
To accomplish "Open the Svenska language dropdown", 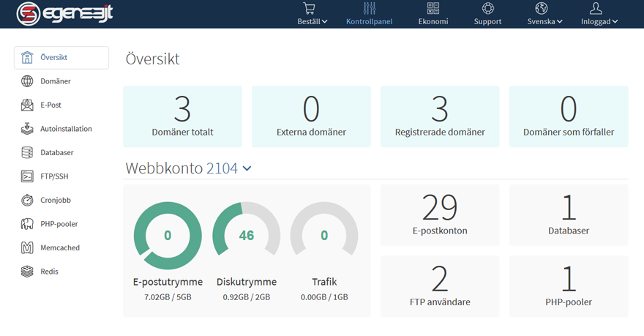I will (x=545, y=21).
